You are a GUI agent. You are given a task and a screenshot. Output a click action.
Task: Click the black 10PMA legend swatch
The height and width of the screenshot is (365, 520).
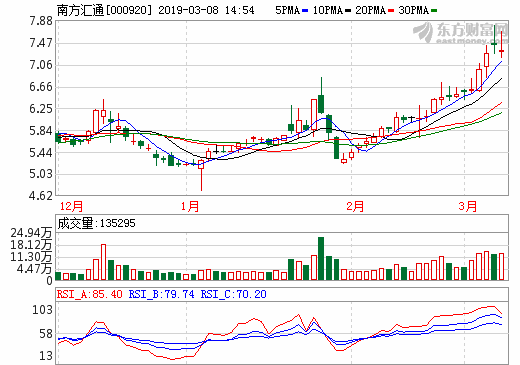click(x=348, y=11)
